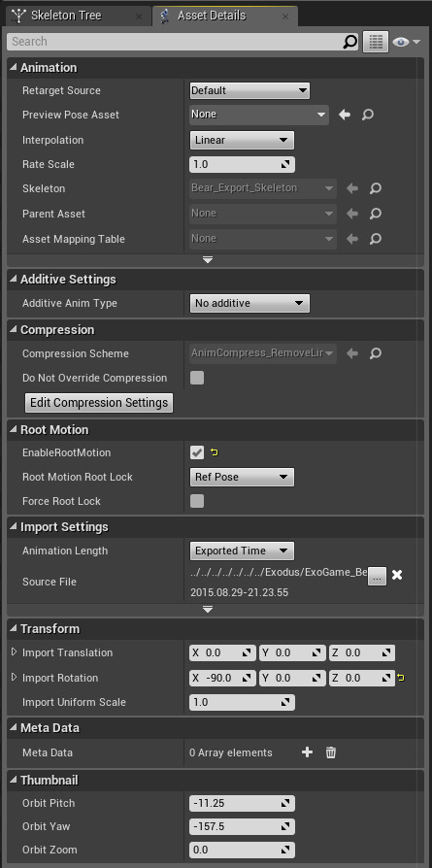Collapse the Animation section
Image resolution: width=432 pixels, height=868 pixels.
[13, 68]
